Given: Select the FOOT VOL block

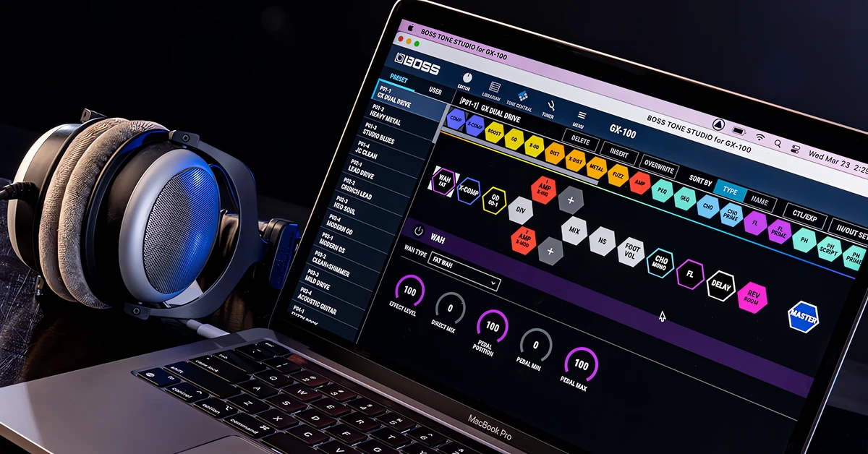Looking at the screenshot, I should 631,252.
